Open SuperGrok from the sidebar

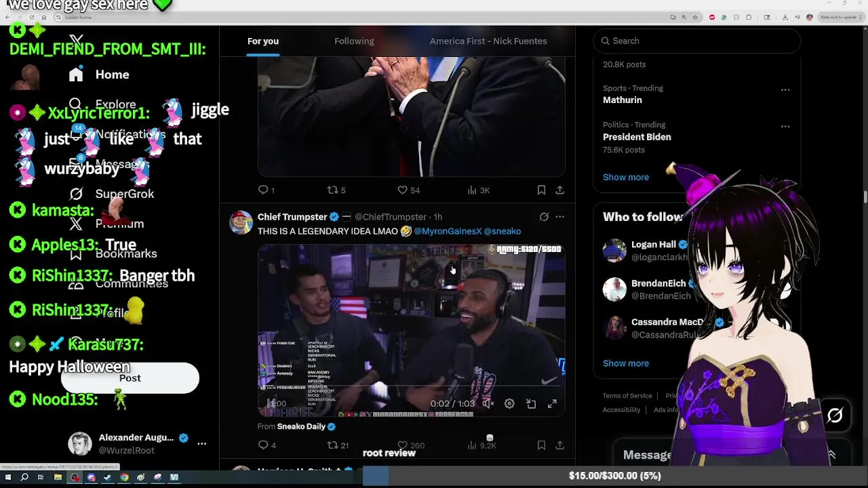[113, 194]
